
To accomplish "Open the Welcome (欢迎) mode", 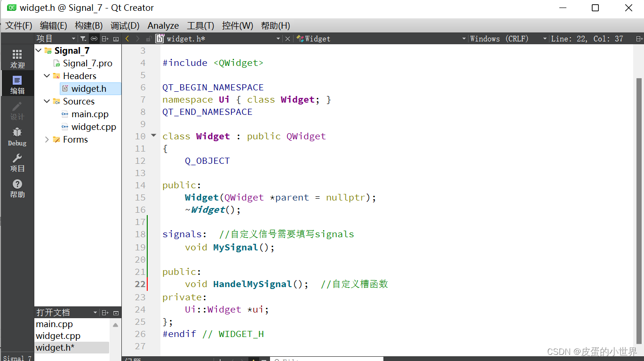I will 17,58.
